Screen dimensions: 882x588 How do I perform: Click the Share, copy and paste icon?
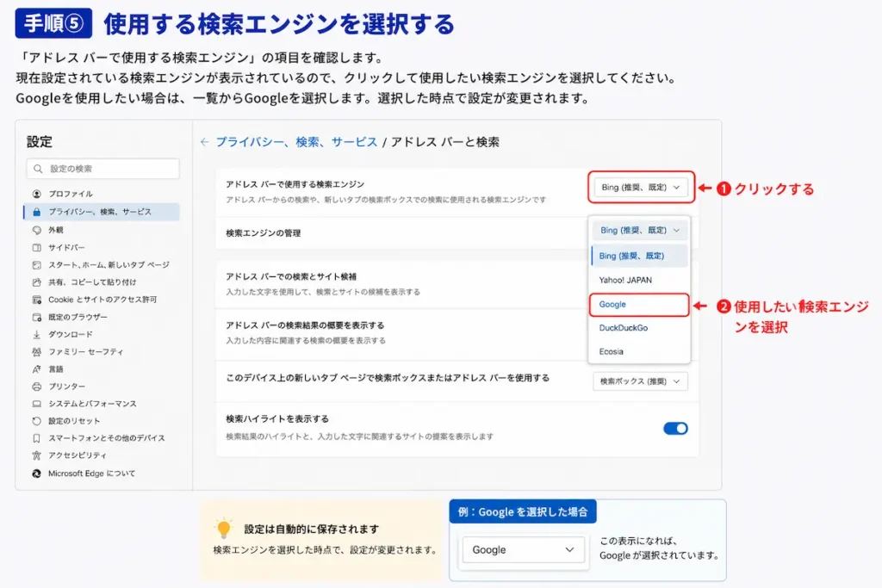click(36, 282)
